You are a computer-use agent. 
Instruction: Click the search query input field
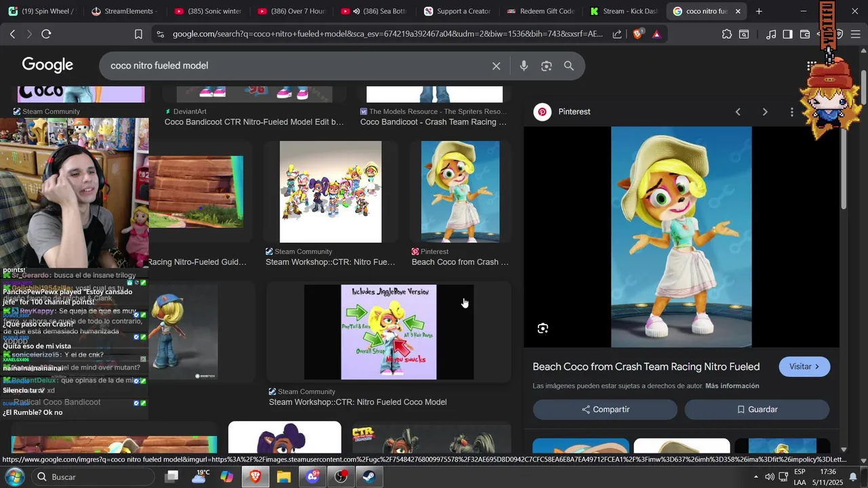tap(297, 66)
